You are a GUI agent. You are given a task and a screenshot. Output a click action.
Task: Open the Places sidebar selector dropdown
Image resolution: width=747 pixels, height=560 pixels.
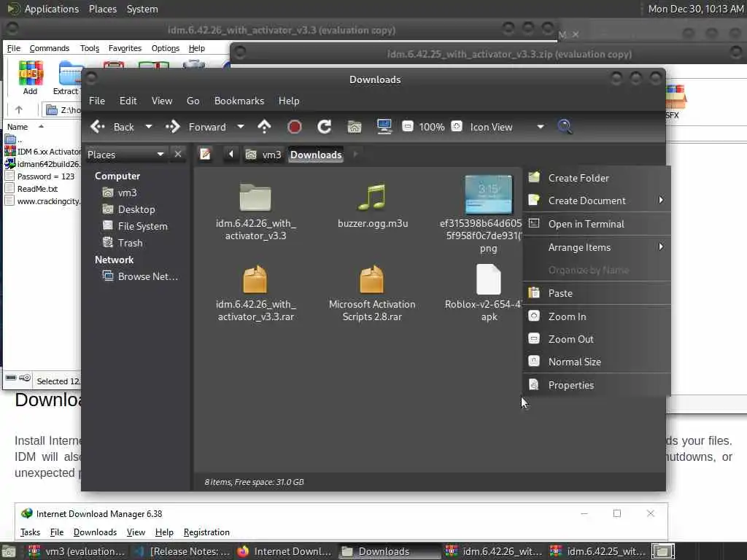(125, 155)
